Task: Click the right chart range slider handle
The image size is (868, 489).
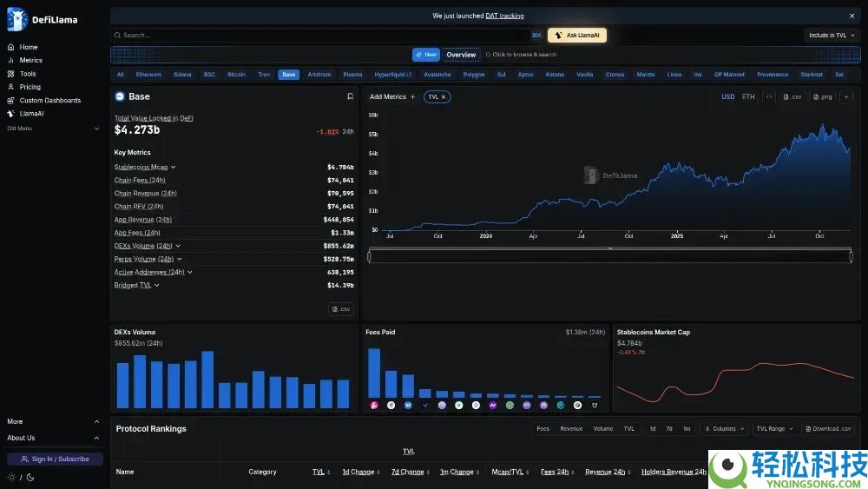Action: click(852, 256)
